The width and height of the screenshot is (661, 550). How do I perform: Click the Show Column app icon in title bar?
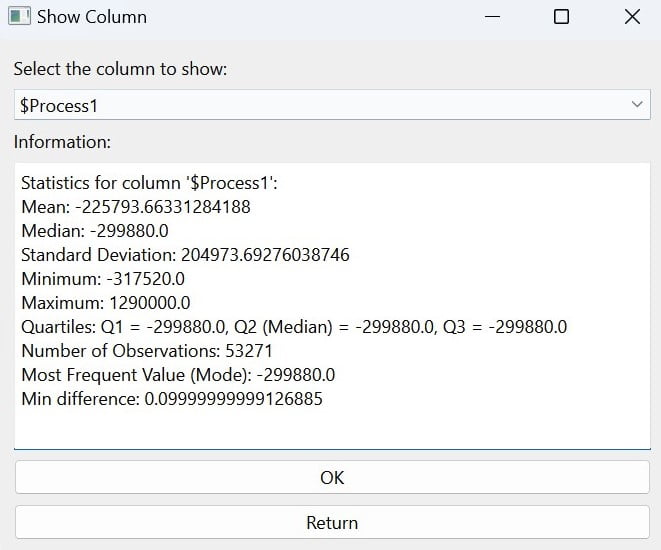pyautogui.click(x=19, y=17)
